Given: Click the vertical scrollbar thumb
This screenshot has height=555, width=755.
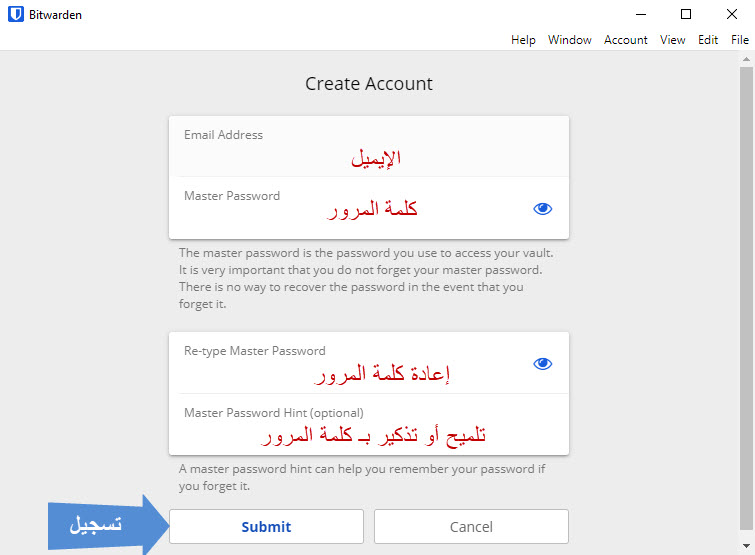Looking at the screenshot, I should (746, 298).
